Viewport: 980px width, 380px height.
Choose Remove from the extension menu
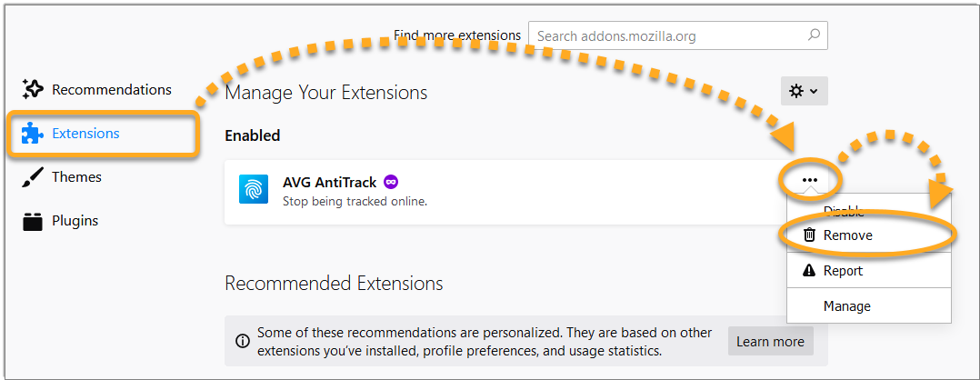click(x=869, y=235)
